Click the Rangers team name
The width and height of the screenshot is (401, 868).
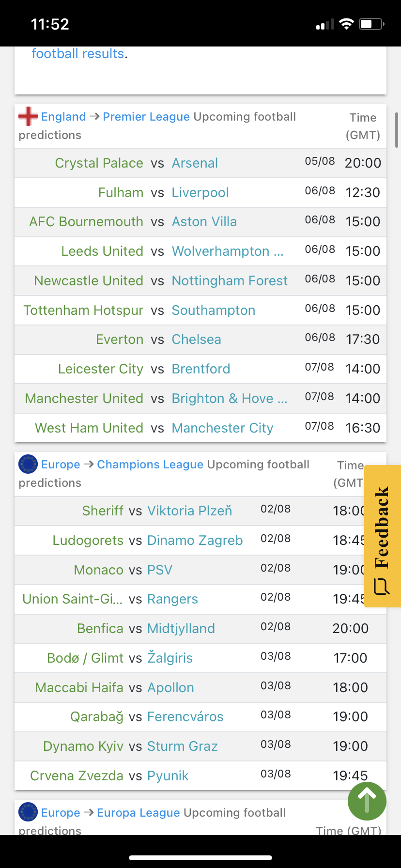[172, 599]
